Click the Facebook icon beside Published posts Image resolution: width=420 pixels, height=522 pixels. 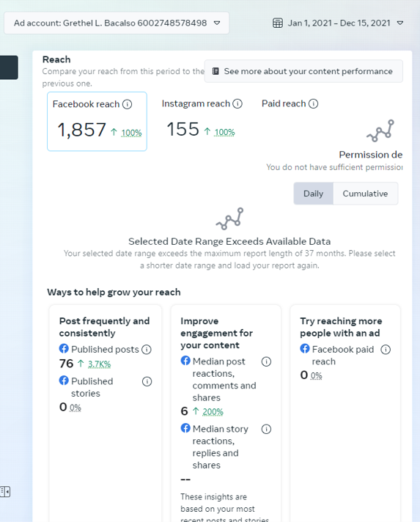coord(64,348)
